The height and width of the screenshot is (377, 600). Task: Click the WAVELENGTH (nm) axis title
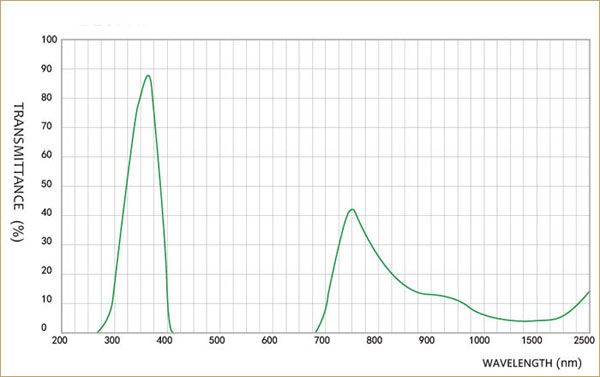point(532,363)
